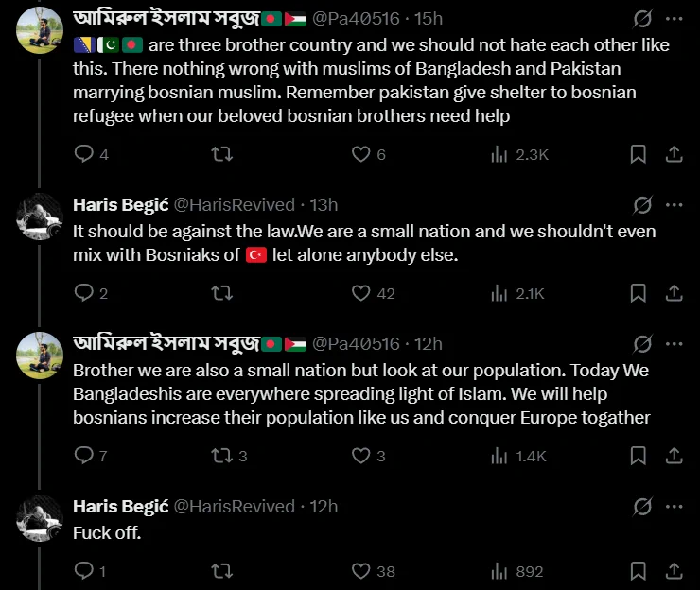Open Grok icon on first tweet
The image size is (700, 590).
coord(642,19)
